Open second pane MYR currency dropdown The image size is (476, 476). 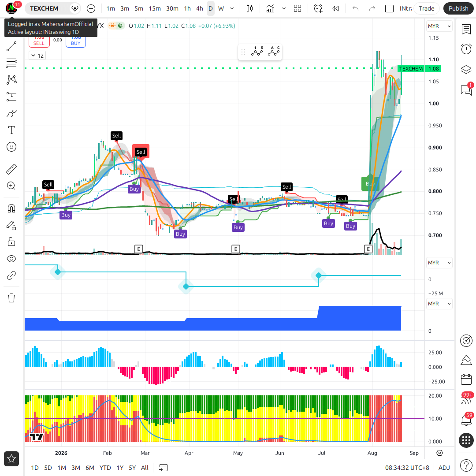coord(439,263)
